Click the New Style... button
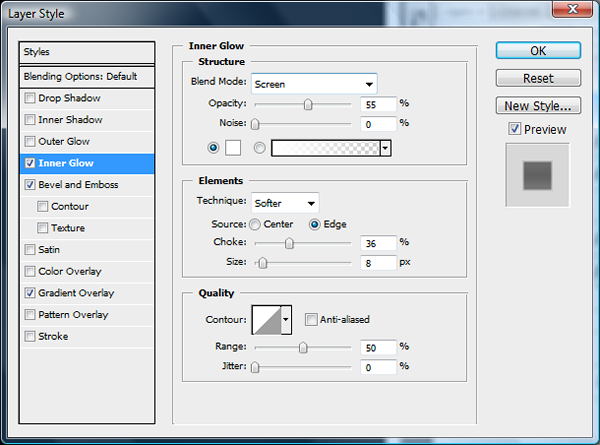This screenshot has height=445, width=600. pyautogui.click(x=538, y=105)
